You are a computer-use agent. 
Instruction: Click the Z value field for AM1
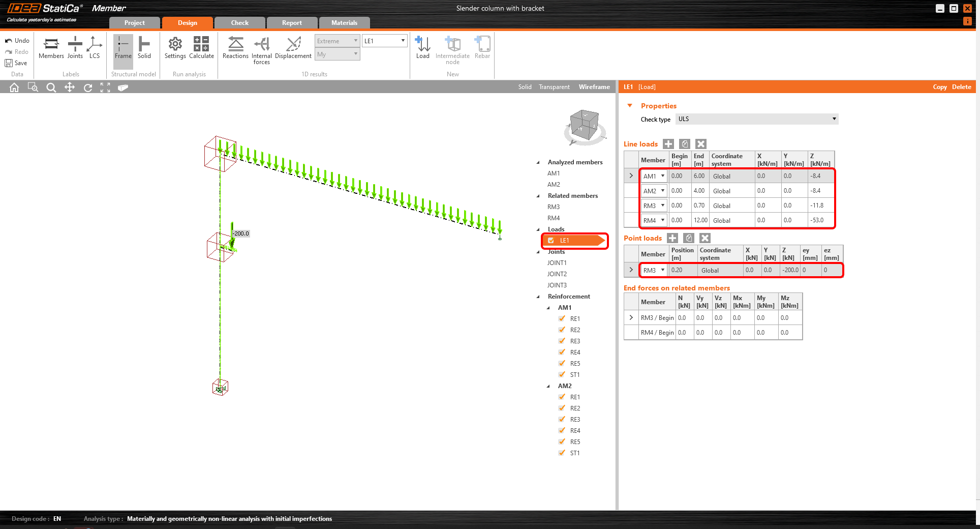click(x=819, y=176)
